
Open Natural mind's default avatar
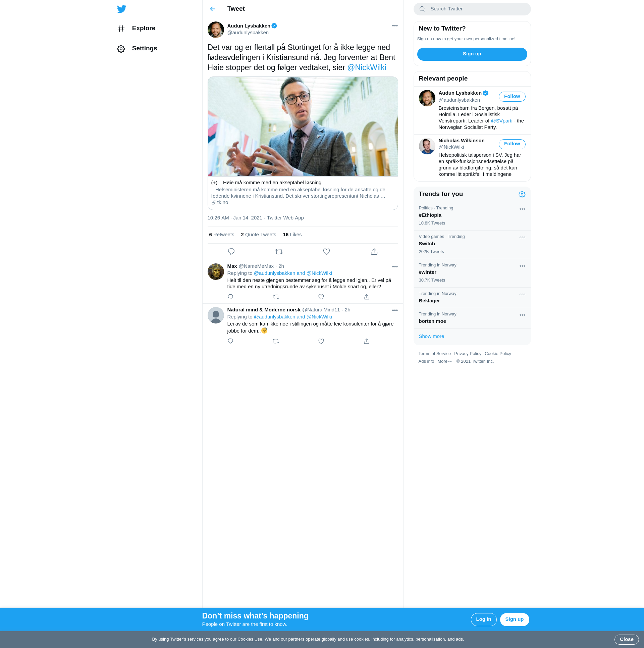pos(216,315)
